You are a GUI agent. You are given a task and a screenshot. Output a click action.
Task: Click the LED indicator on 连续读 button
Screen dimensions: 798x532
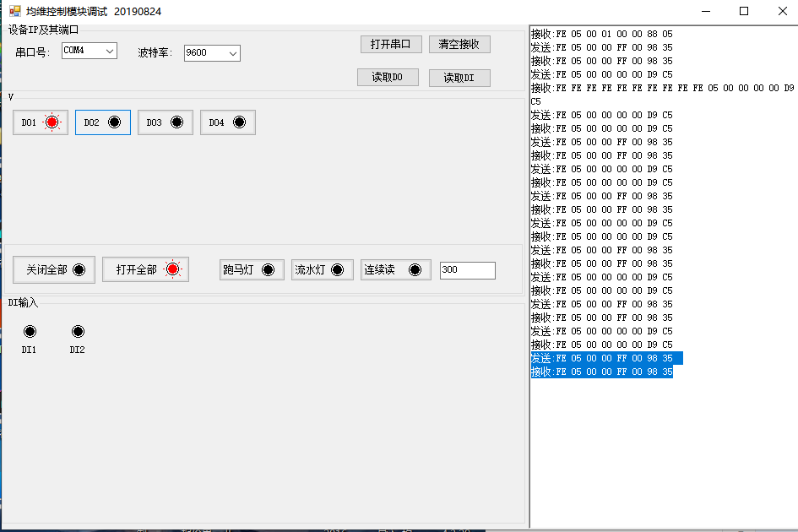coord(415,269)
